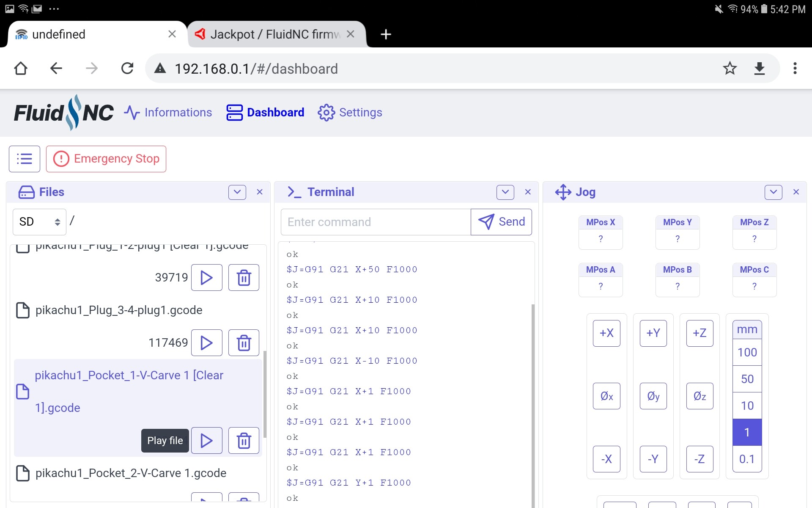The width and height of the screenshot is (812, 508).
Task: Delete pikachu1_Plug_3-4-plug1.gcode file
Action: pos(244,342)
